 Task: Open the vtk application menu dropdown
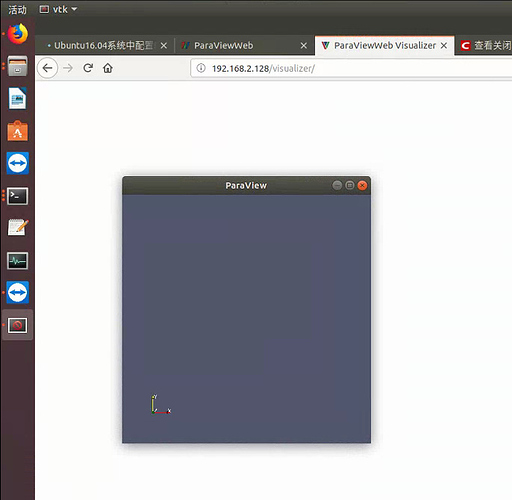tap(59, 9)
